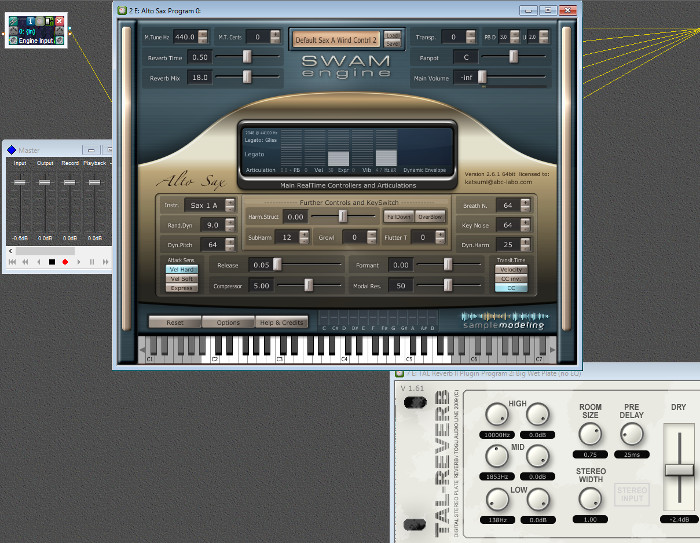
Task: Click the Growl stepper arrows
Action: (x=371, y=237)
